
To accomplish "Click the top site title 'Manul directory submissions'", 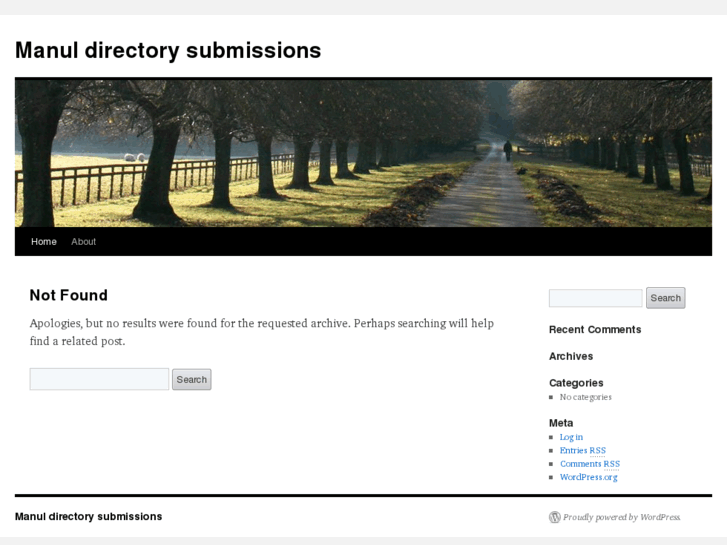I will click(x=168, y=50).
